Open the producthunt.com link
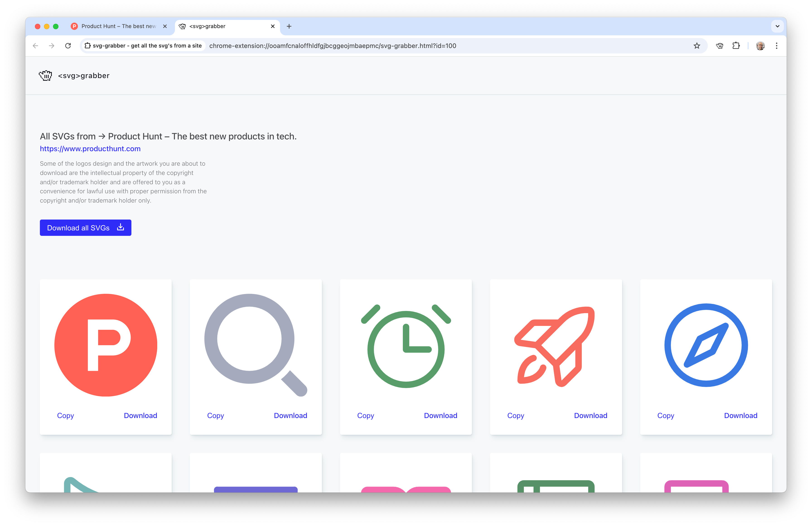The width and height of the screenshot is (812, 526). (90, 149)
